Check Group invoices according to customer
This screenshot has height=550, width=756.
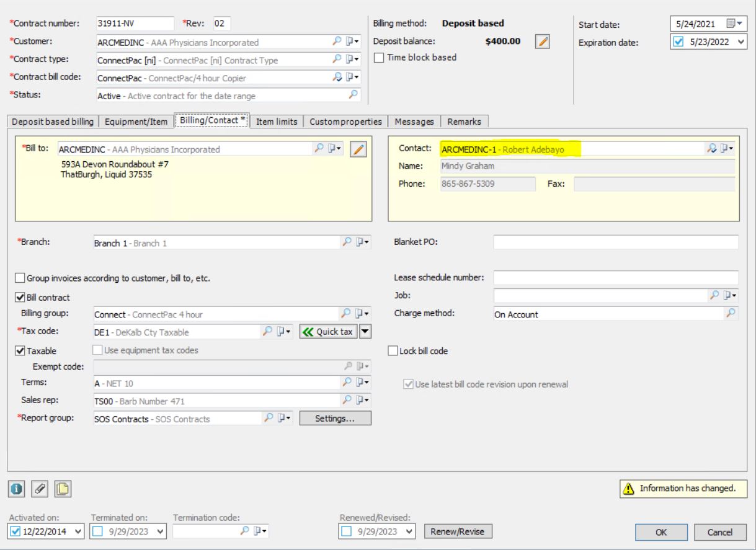point(19,278)
